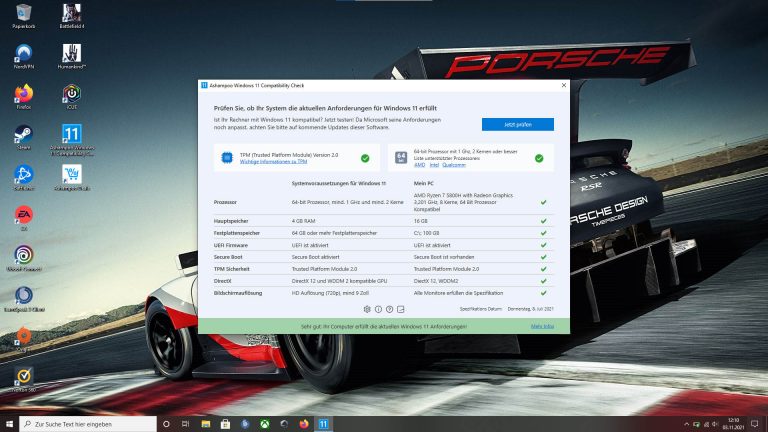768x432 pixels.
Task: Select the NordVPN desktop shortcut
Action: (x=22, y=53)
